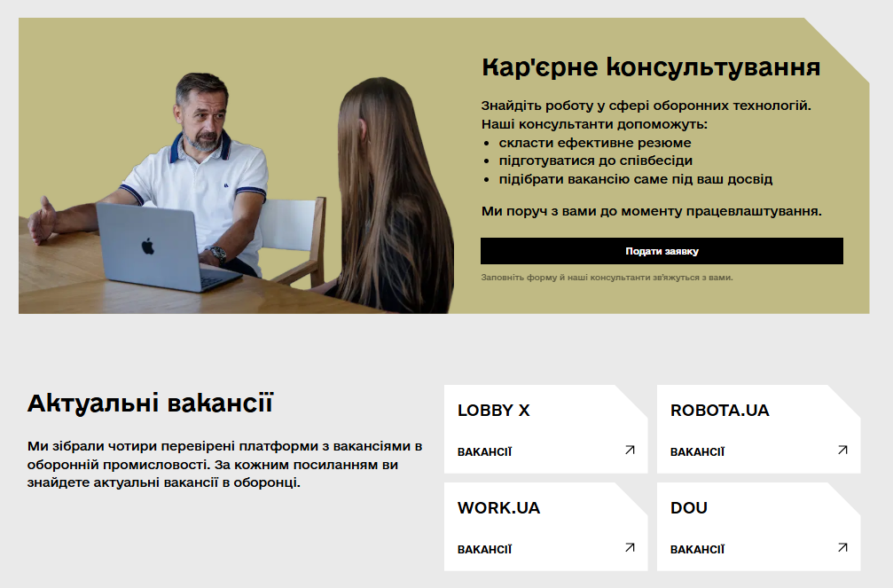This screenshot has height=588, width=893.
Task: Click bullet item скласти ефективне резюме
Action: (595, 143)
